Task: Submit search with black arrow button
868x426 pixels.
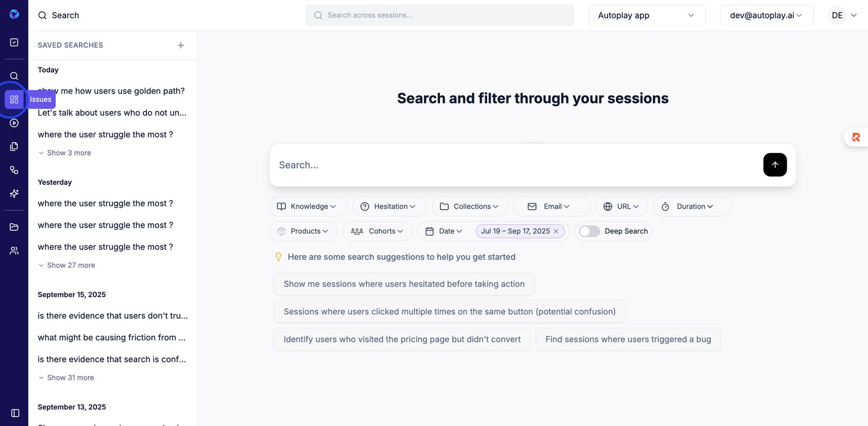Action: (x=775, y=165)
